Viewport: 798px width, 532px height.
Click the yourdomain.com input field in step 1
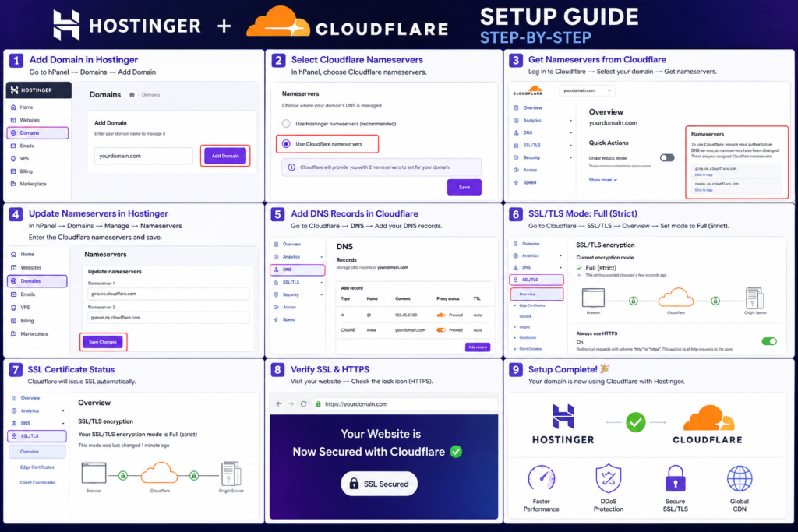(143, 156)
